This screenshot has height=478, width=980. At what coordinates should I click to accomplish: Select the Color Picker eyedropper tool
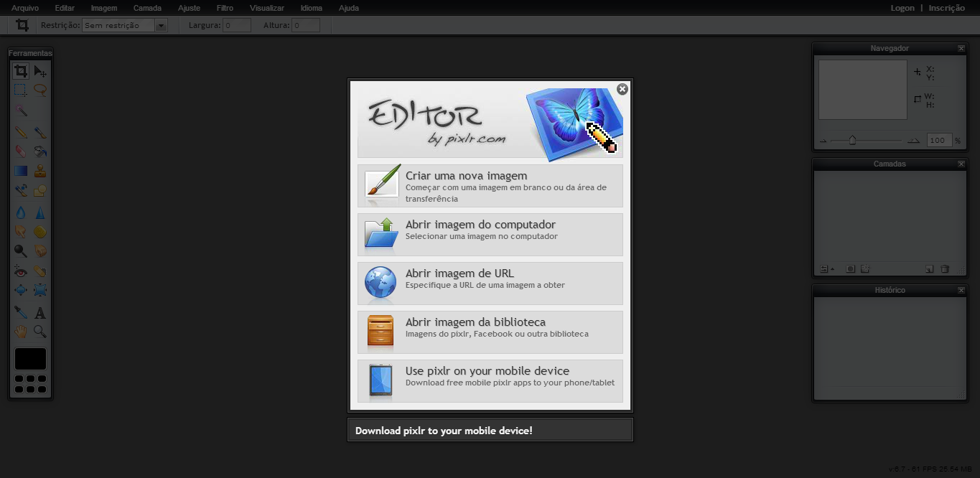pyautogui.click(x=21, y=312)
